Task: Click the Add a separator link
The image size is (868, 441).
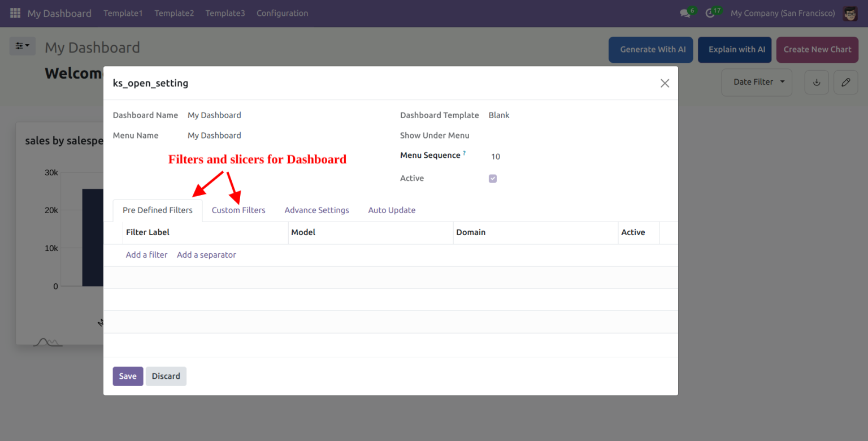Action: click(206, 255)
